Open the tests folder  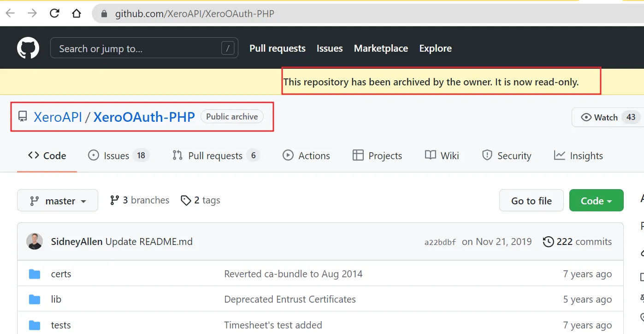pos(61,325)
